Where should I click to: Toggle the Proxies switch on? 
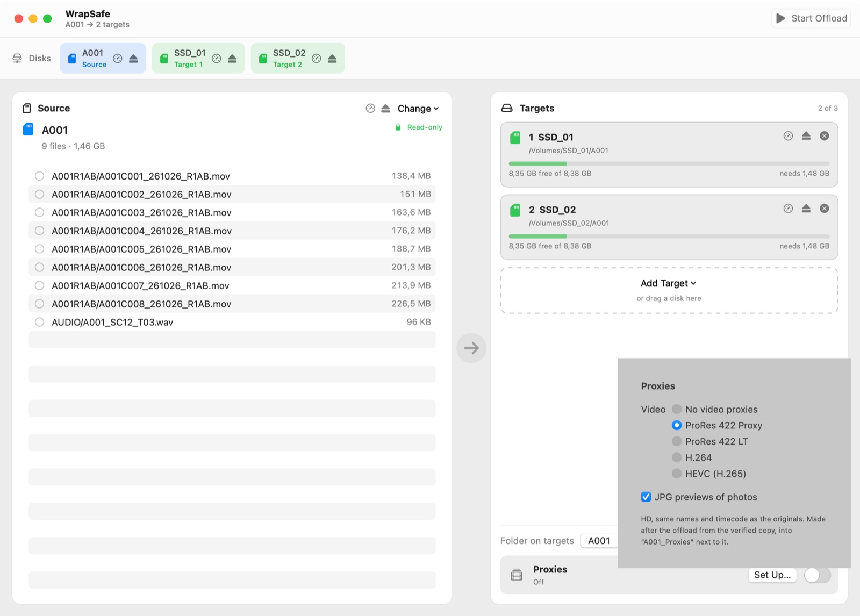pos(818,575)
